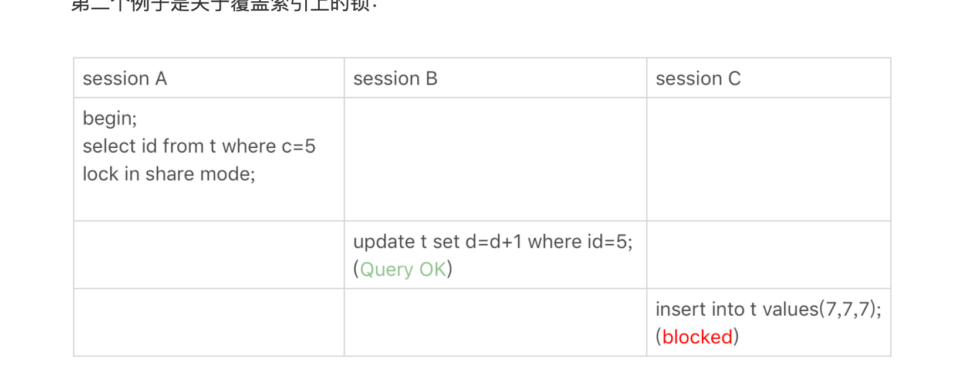Click the 'insert into t' statement text

(x=768, y=309)
